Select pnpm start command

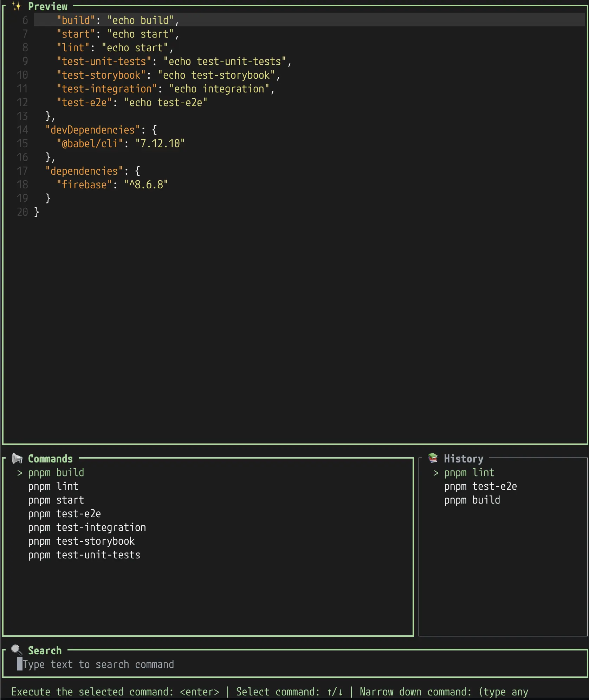pos(56,500)
